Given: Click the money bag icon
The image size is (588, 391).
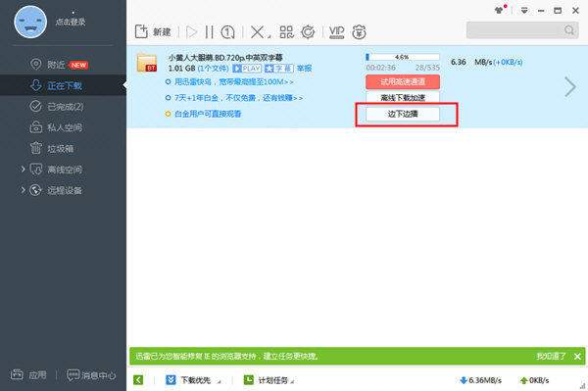Looking at the screenshot, I should pyautogui.click(x=359, y=32).
